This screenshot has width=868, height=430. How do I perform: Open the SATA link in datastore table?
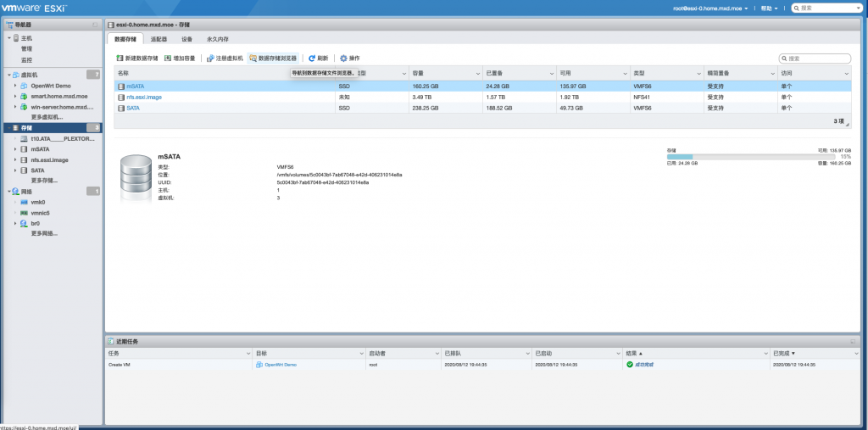(133, 108)
